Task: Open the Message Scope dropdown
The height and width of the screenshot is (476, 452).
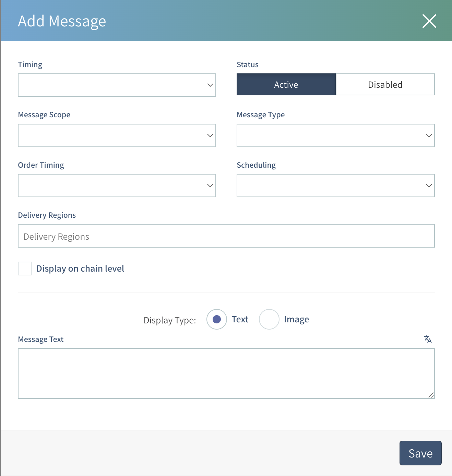Action: [117, 135]
